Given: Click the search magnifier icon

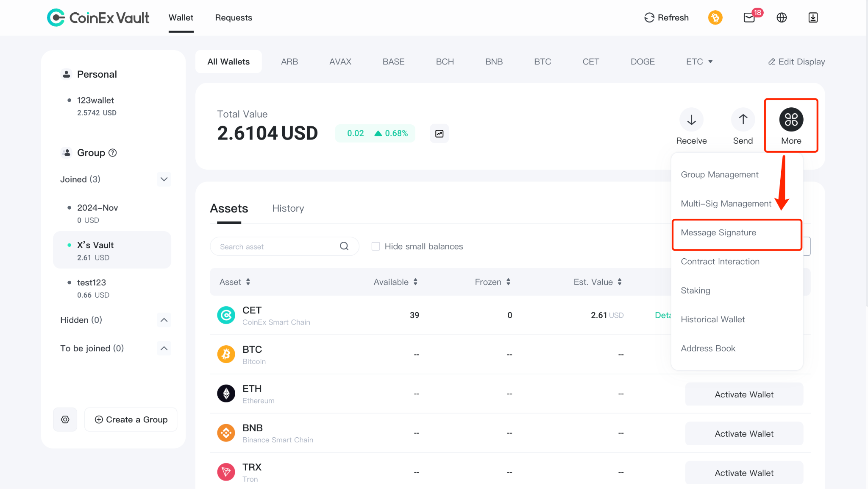Looking at the screenshot, I should pyautogui.click(x=344, y=246).
